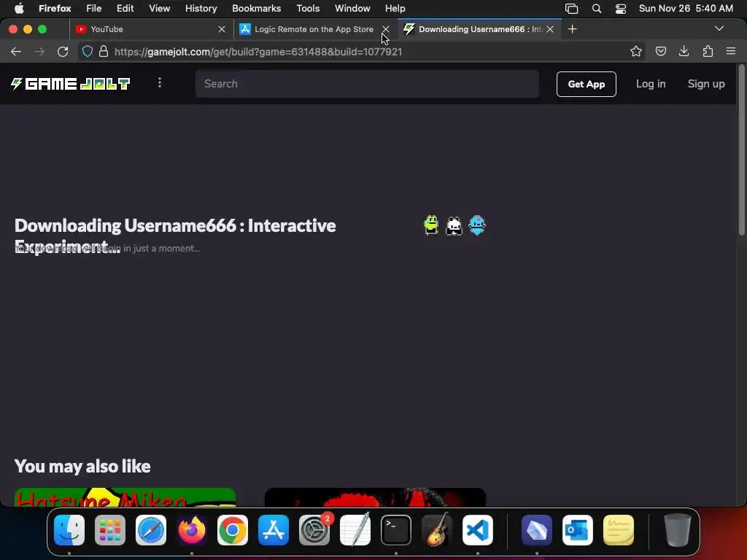The width and height of the screenshot is (747, 560).
Task: Open a new tab with plus button
Action: coord(572,29)
